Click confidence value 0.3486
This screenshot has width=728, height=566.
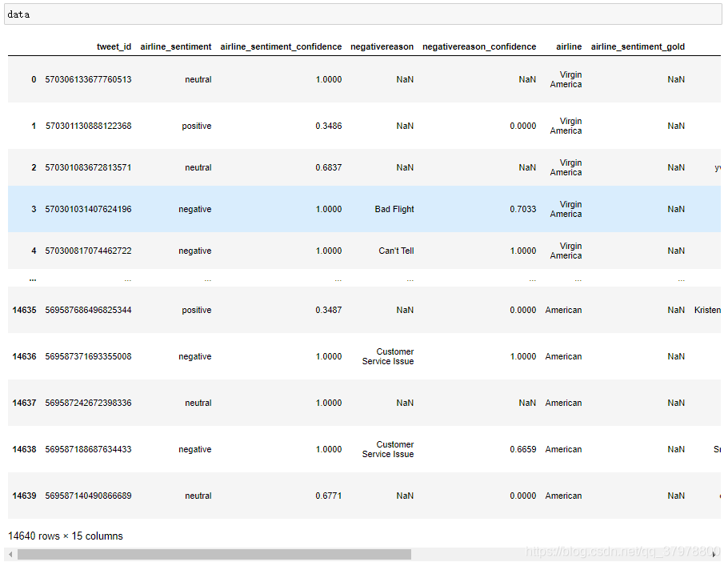click(x=328, y=126)
